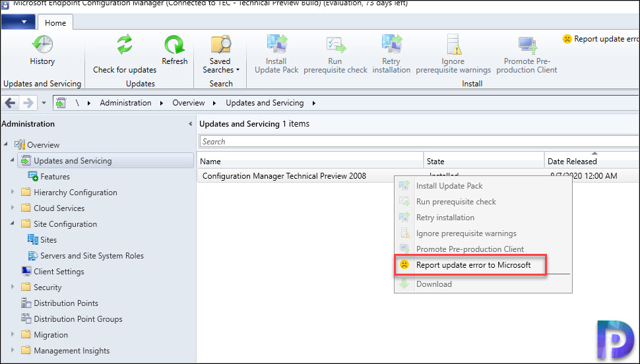
Task: Sort by State column header
Action: coord(484,161)
